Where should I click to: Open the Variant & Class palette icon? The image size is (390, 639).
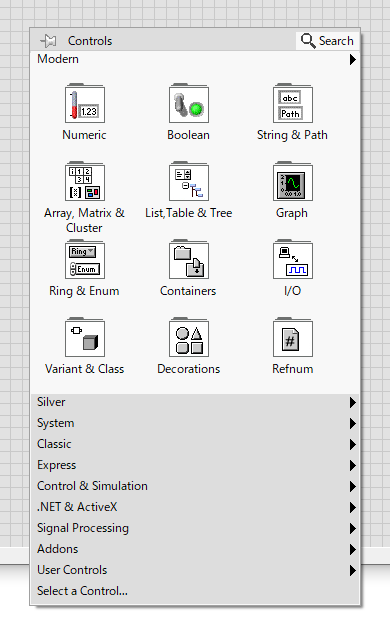coord(85,337)
